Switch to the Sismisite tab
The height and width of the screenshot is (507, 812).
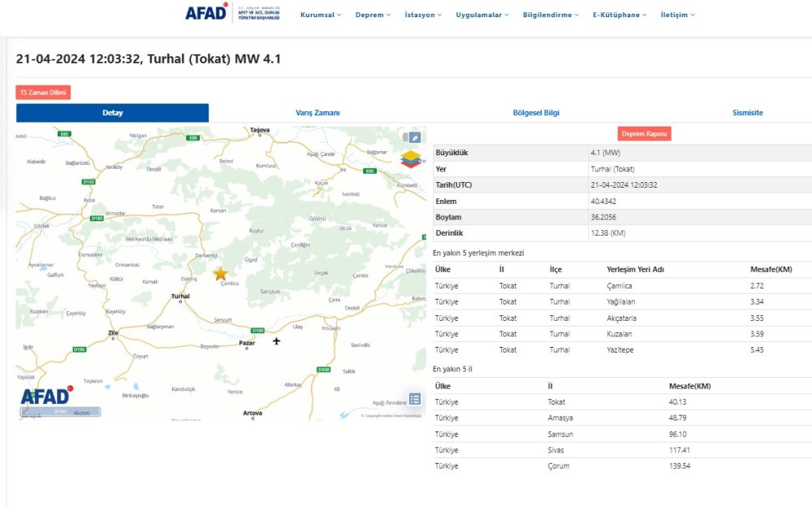point(747,112)
